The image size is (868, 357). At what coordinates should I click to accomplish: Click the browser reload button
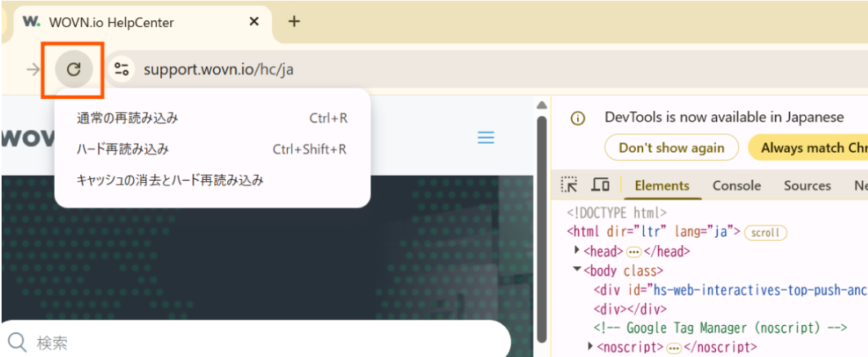74,69
